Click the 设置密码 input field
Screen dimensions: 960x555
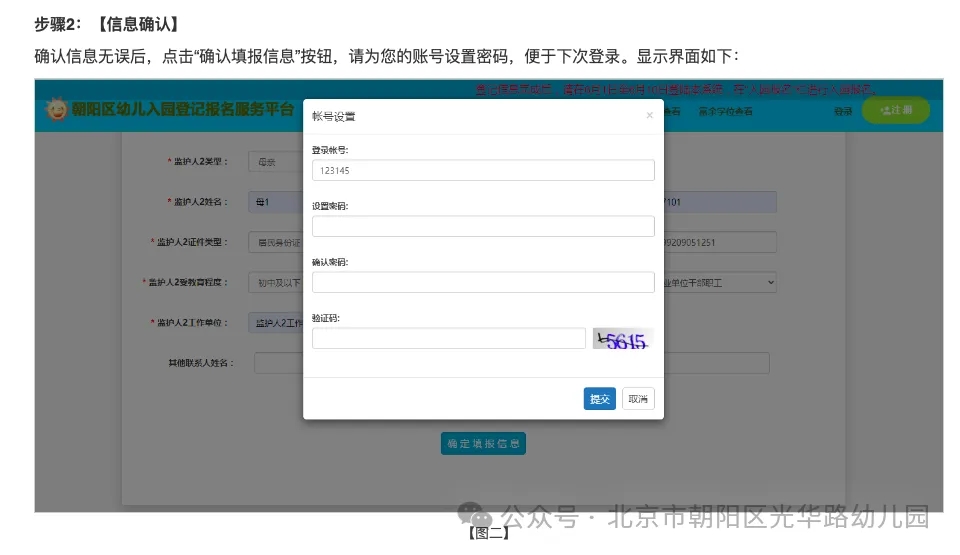[x=483, y=226]
